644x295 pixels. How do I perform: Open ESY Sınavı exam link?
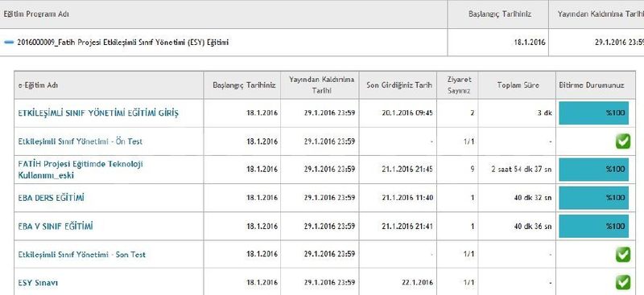coord(38,283)
